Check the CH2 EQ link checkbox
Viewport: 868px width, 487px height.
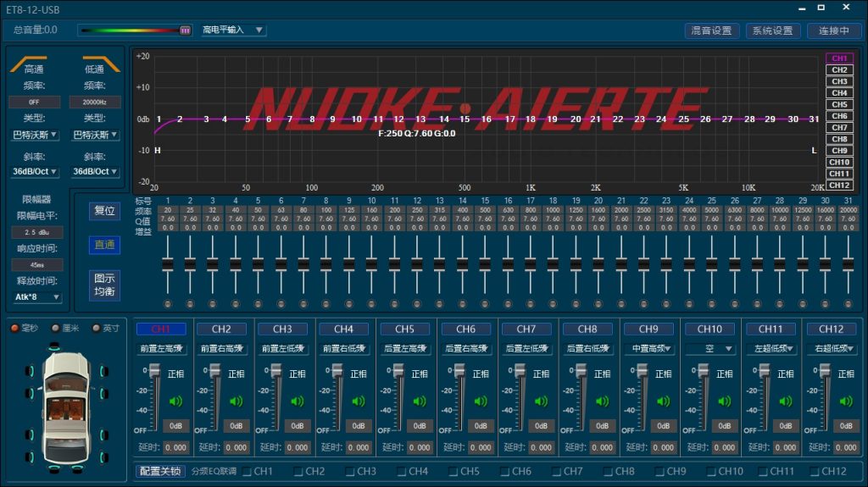298,472
